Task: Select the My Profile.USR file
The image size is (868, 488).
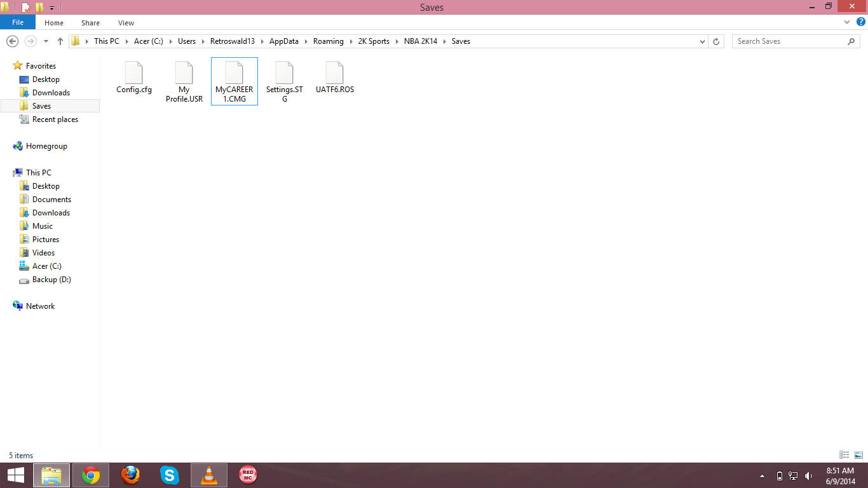Action: coord(184,82)
